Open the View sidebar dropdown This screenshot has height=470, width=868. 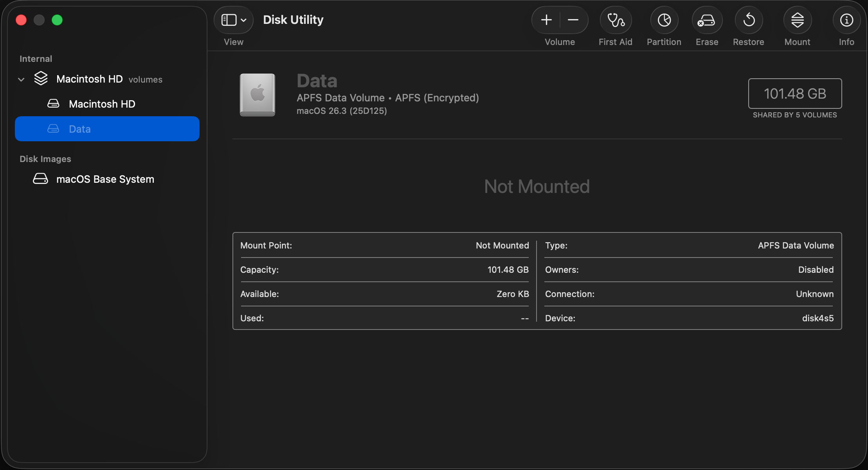pyautogui.click(x=243, y=20)
